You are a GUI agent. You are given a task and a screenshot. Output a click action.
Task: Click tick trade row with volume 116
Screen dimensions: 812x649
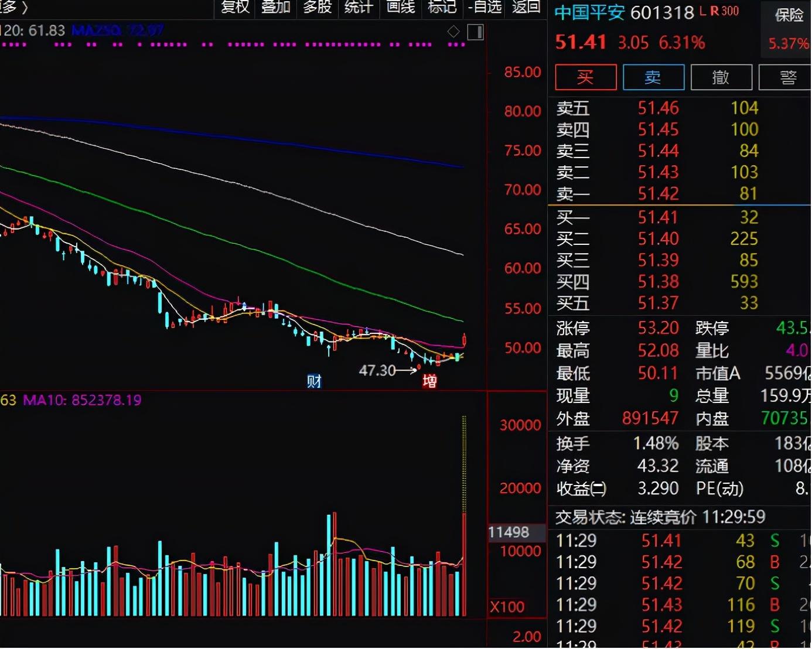(x=680, y=605)
